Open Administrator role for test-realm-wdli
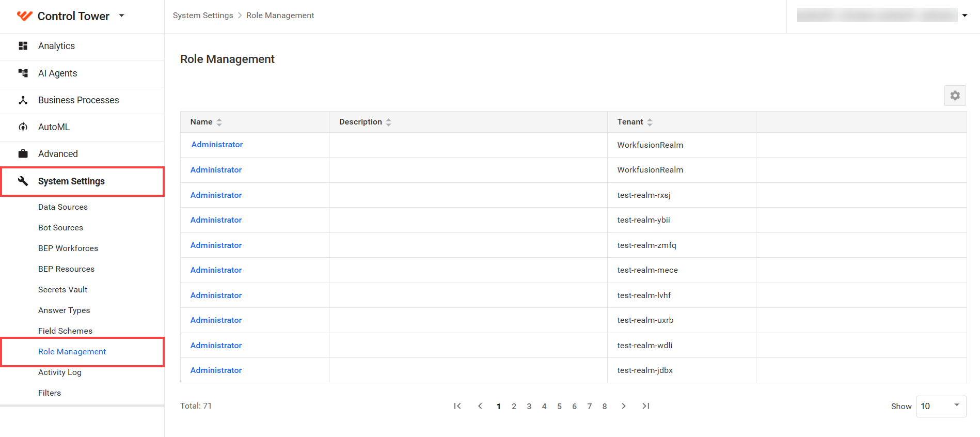The width and height of the screenshot is (980, 437). point(216,346)
